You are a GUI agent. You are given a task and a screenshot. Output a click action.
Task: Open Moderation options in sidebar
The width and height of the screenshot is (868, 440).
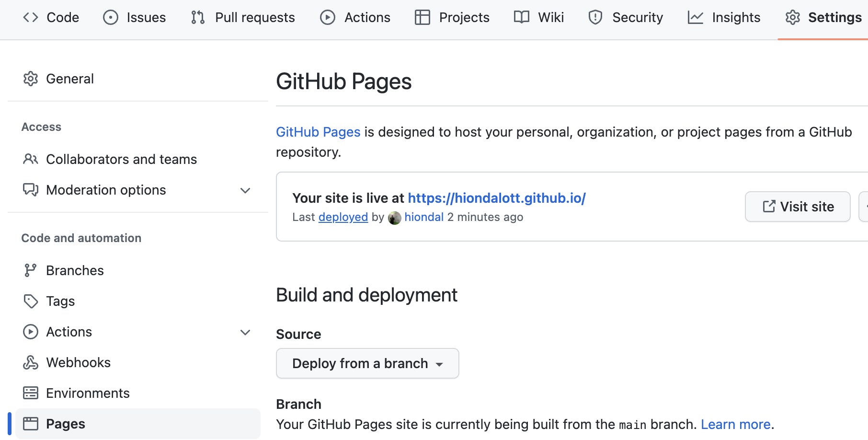click(138, 190)
